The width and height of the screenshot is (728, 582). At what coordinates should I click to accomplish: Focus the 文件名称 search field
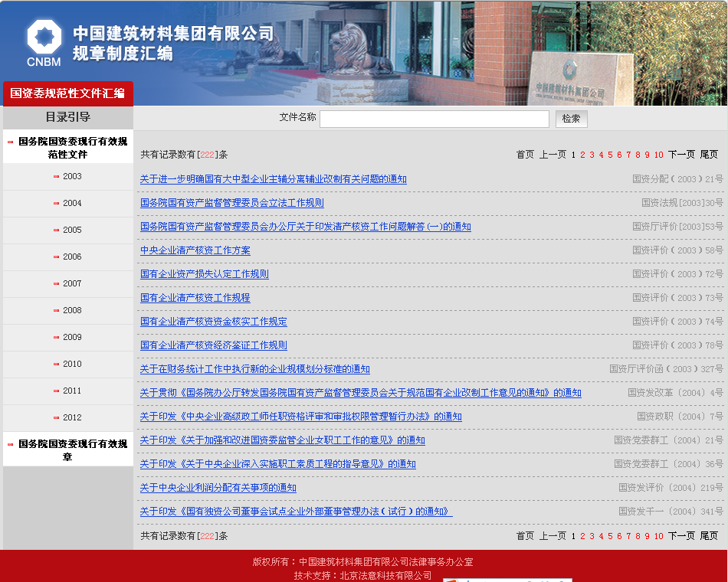click(x=435, y=119)
